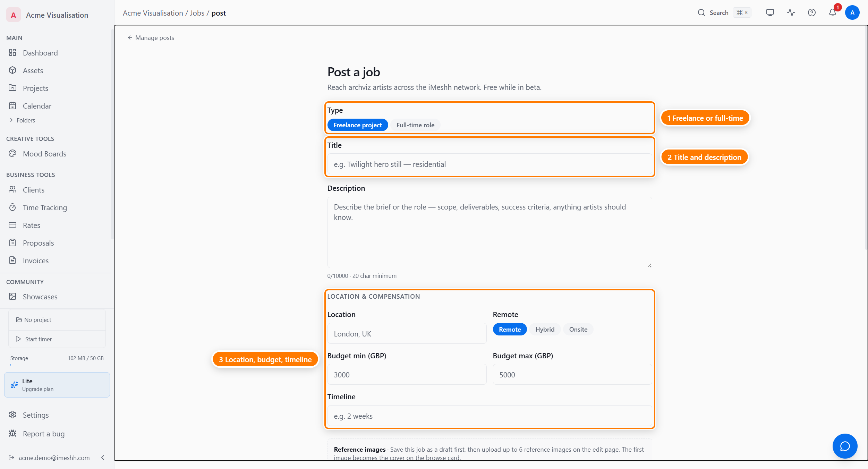The width and height of the screenshot is (868, 469).
Task: Select Freelance project type
Action: (x=358, y=125)
